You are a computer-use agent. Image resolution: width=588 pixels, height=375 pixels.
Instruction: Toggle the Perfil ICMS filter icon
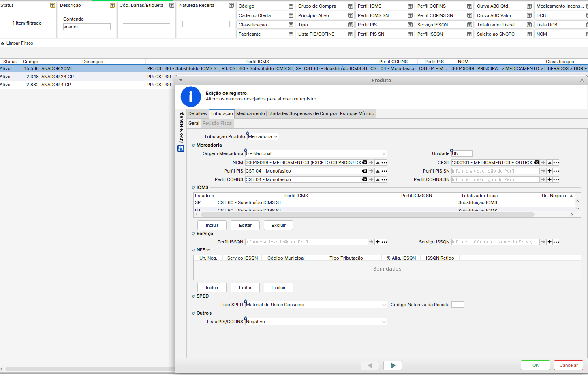click(x=410, y=6)
